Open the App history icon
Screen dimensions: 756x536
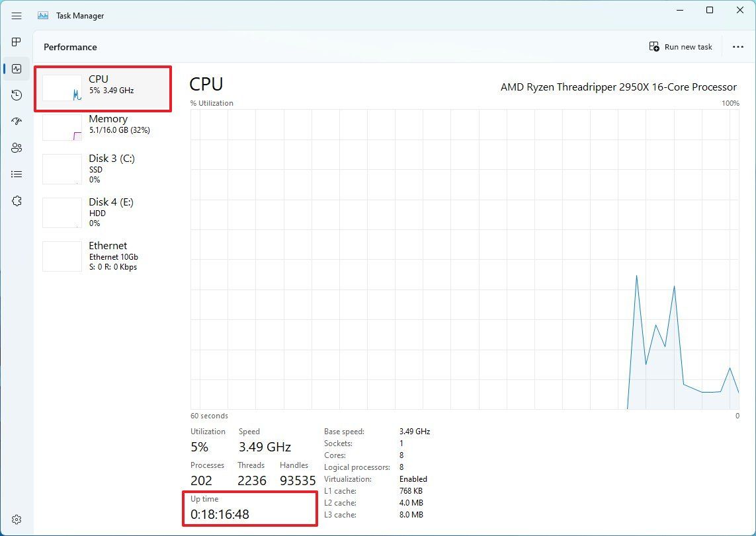pyautogui.click(x=17, y=95)
